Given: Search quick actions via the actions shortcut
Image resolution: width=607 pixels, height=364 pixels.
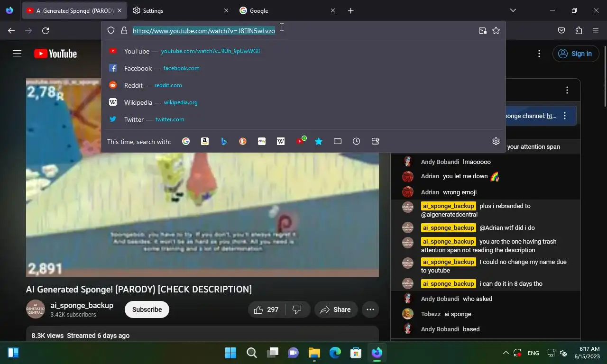Looking at the screenshot, I should (x=376, y=141).
